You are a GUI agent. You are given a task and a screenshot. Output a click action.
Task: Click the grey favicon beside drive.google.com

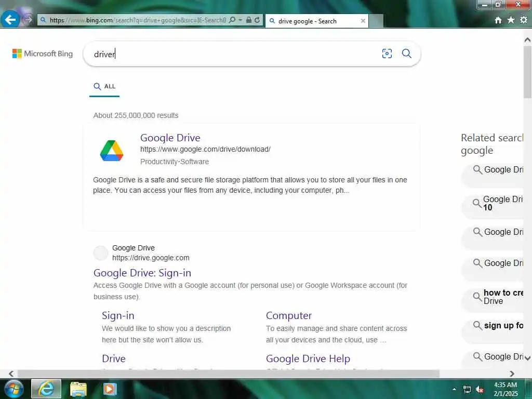pyautogui.click(x=101, y=253)
